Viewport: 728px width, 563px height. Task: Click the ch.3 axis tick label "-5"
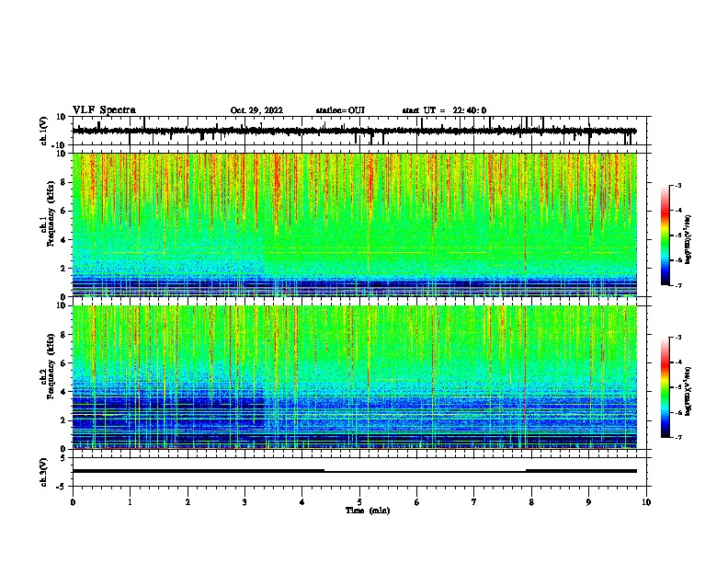click(61, 487)
